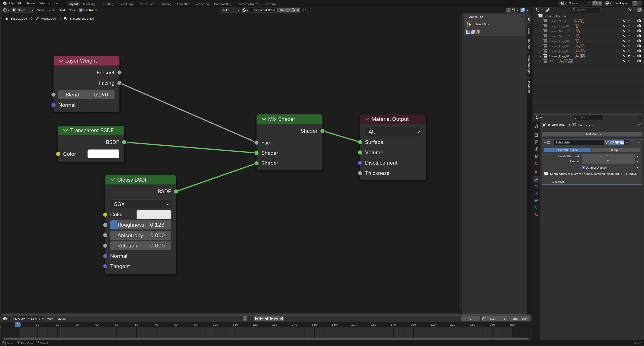Toggle viewport visibility eye for Sticker_Flag_07
Viewport: 644px width, 346px height.
(634, 56)
